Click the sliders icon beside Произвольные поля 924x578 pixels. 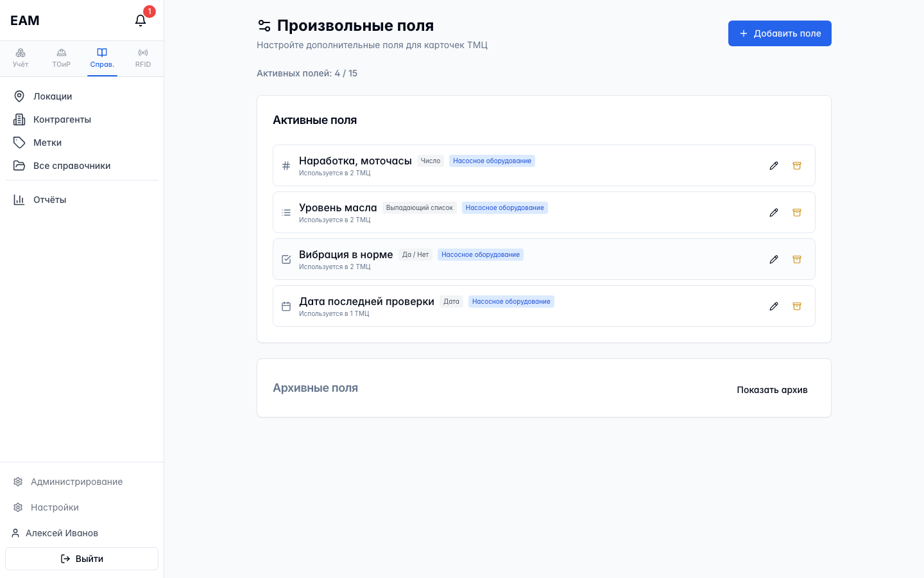click(x=264, y=26)
